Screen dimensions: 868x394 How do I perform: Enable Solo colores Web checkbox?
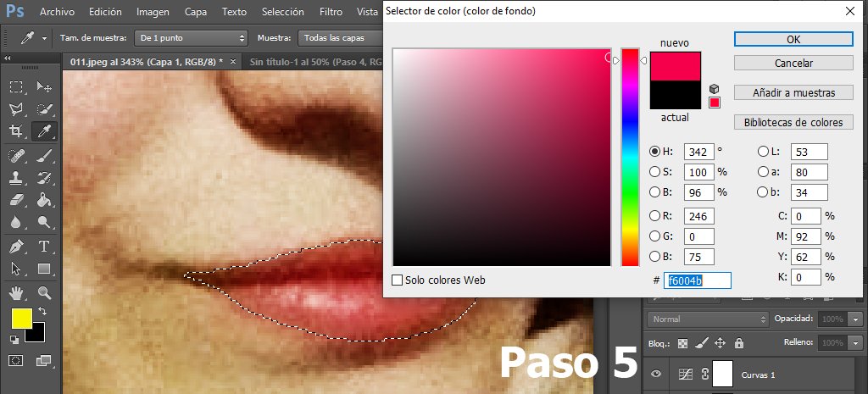(397, 280)
